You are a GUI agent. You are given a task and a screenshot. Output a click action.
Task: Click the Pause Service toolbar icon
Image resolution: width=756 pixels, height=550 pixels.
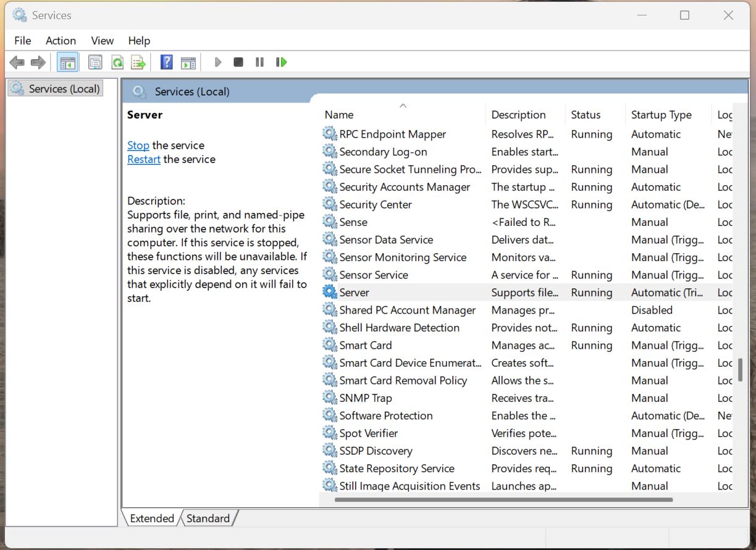point(259,62)
